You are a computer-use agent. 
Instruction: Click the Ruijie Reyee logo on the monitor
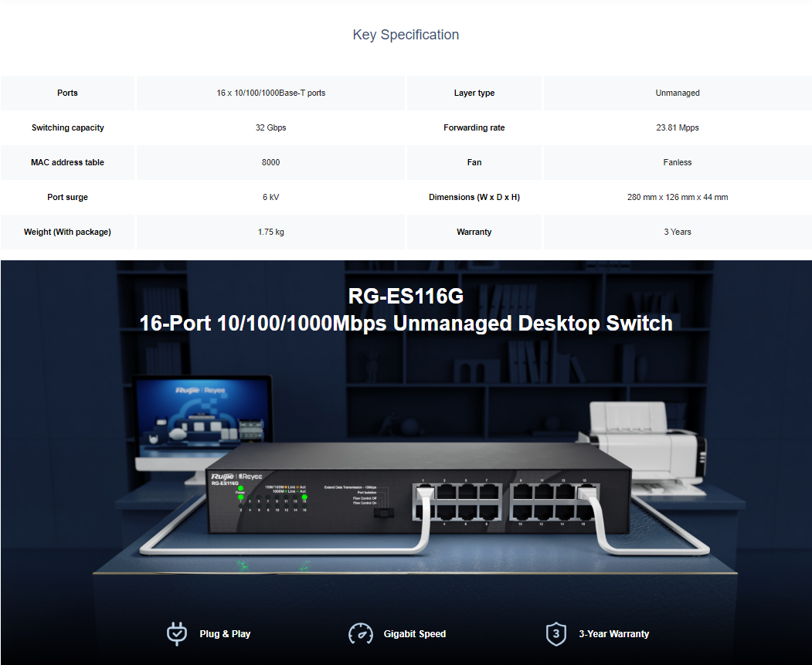(200, 391)
